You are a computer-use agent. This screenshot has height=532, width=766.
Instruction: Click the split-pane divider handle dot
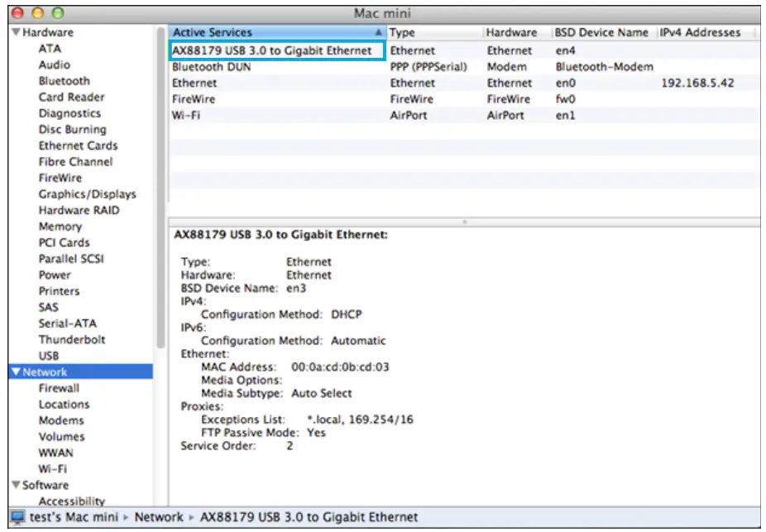pyautogui.click(x=465, y=222)
